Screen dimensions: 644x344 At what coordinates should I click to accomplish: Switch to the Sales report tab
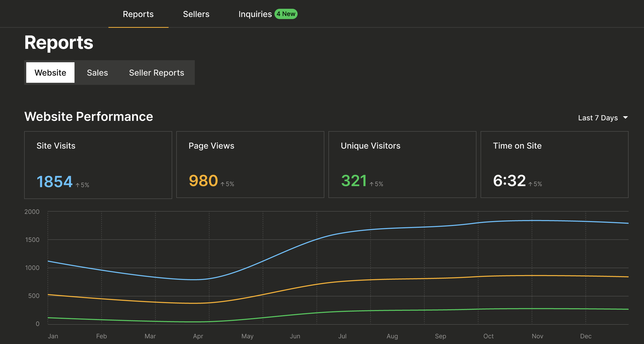tap(97, 73)
